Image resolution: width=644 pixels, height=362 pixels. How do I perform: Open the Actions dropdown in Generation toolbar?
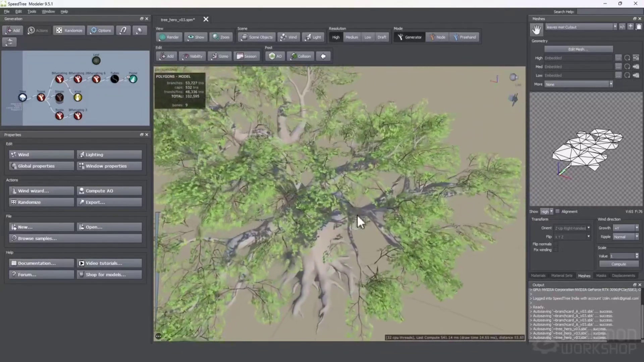38,30
